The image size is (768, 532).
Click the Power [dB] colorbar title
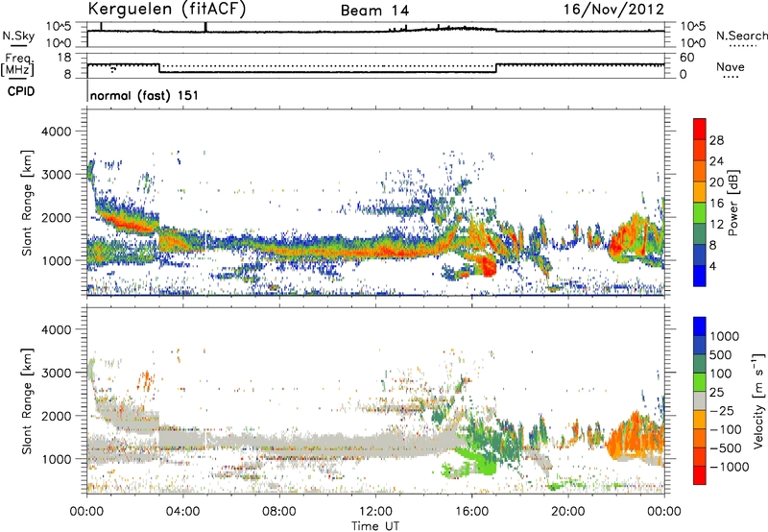(733, 203)
